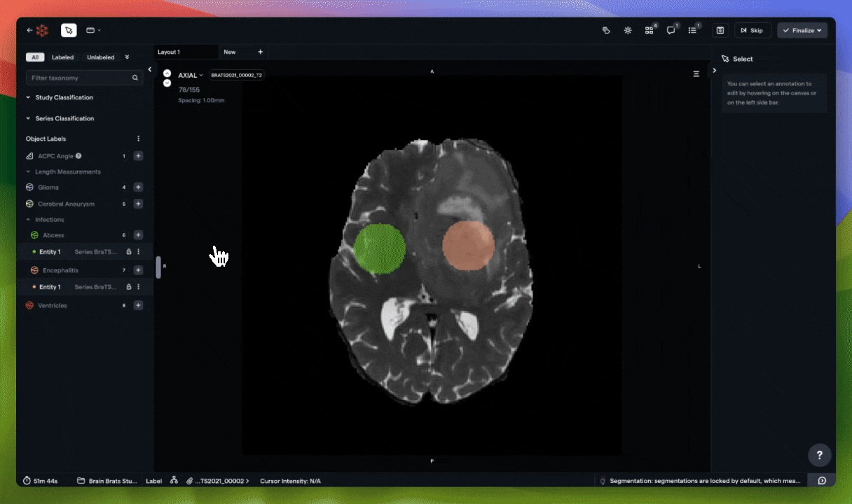Open the brightness and contrast settings
The image size is (852, 504).
[x=627, y=30]
